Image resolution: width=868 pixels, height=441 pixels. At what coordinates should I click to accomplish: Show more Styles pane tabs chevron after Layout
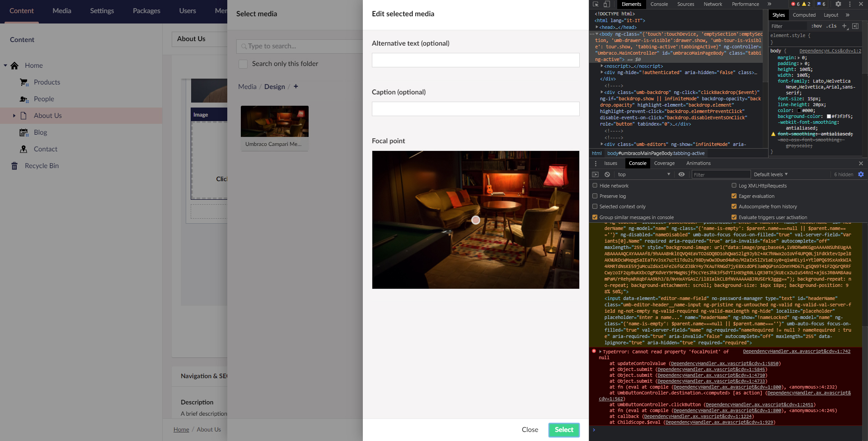[848, 15]
